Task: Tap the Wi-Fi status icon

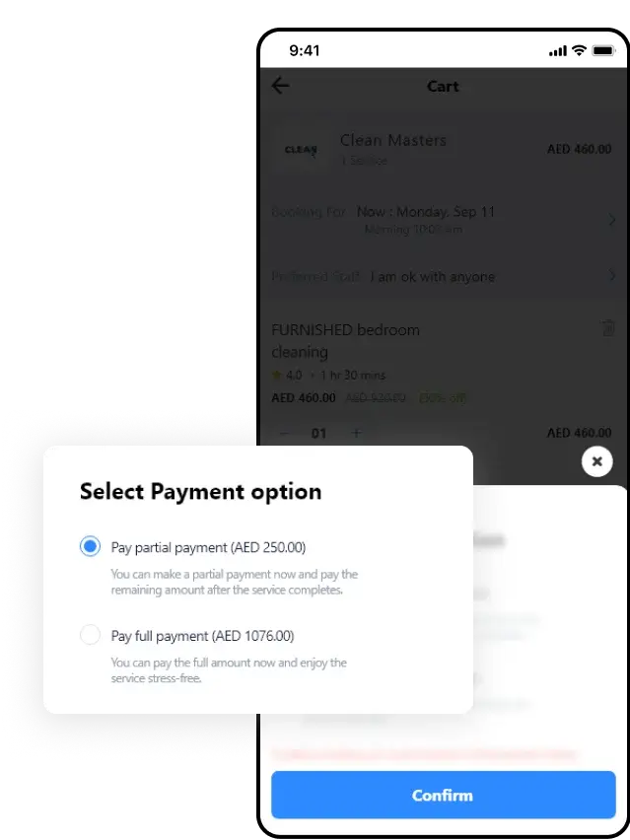Action: [x=579, y=50]
